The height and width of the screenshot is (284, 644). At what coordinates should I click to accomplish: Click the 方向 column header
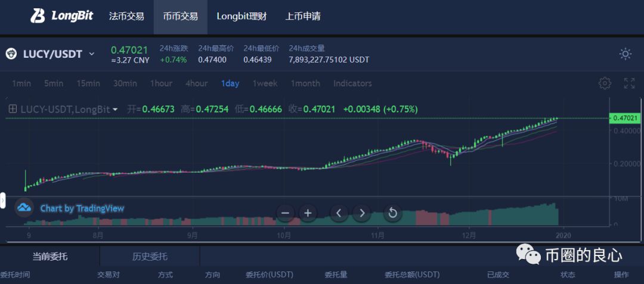212,274
